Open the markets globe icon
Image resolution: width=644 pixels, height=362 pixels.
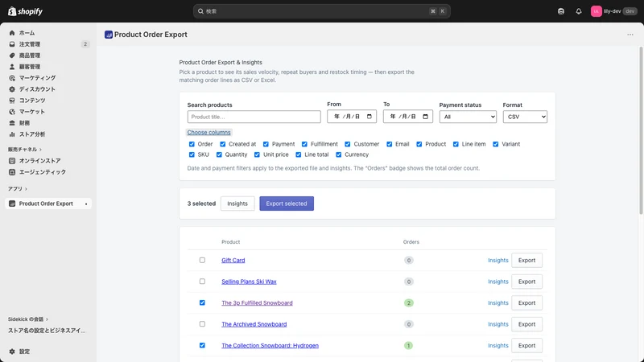tap(12, 112)
